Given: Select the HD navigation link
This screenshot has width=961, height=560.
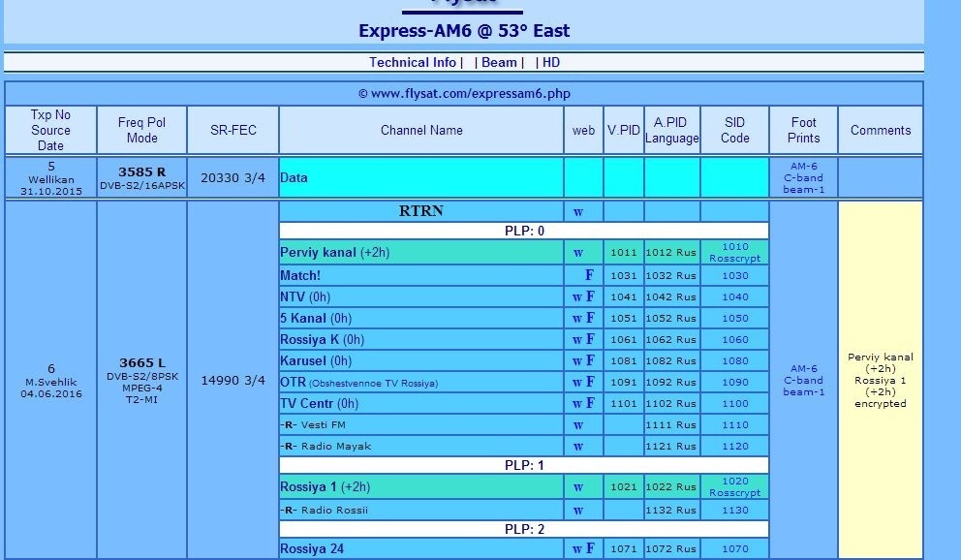Looking at the screenshot, I should click(550, 62).
